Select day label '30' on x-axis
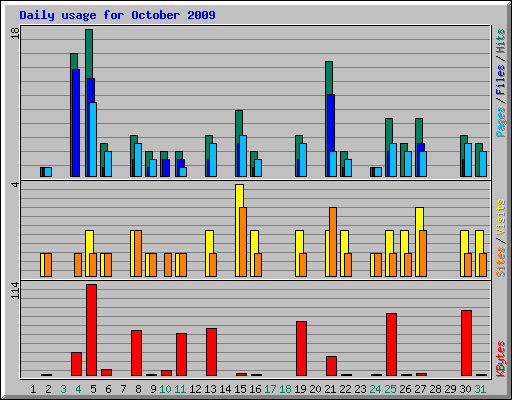This screenshot has width=512, height=400. coord(465,389)
